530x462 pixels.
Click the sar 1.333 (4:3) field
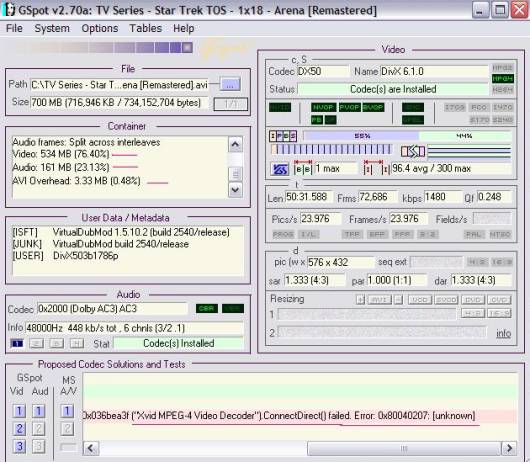[314, 280]
